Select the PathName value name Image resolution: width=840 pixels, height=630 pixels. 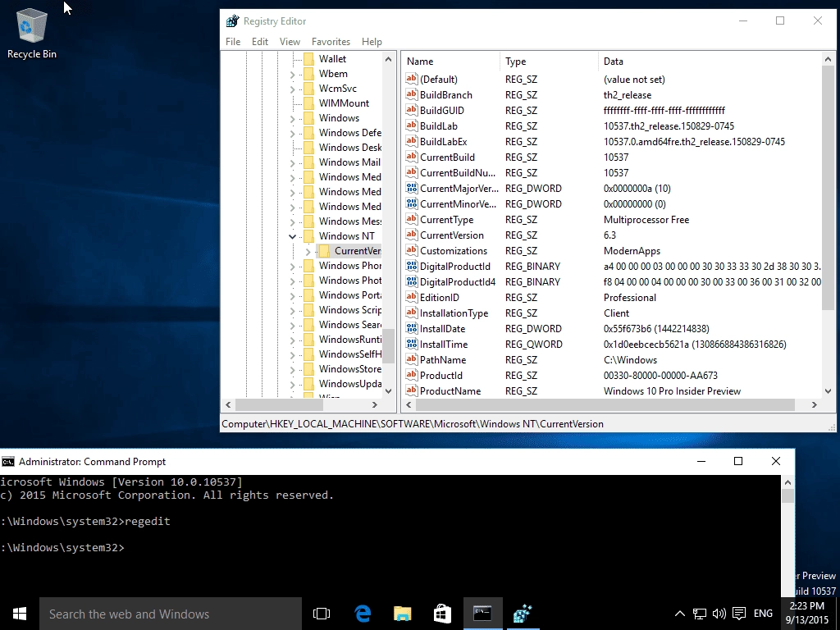pos(442,359)
